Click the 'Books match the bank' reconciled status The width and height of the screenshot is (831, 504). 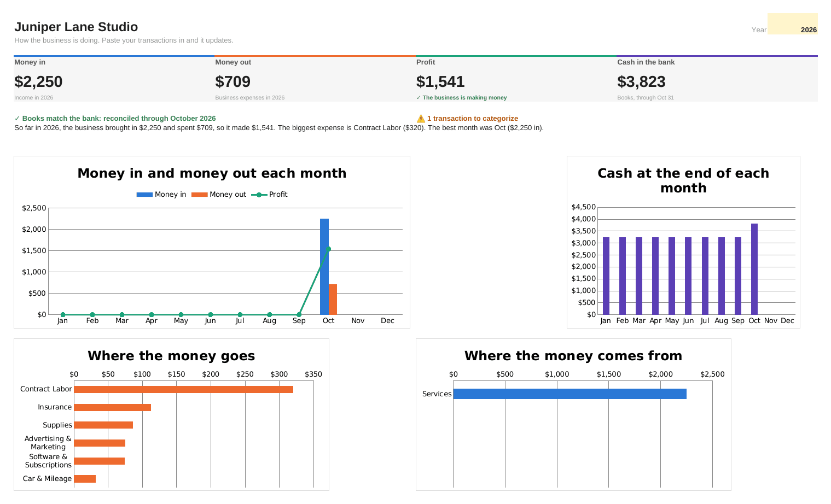tap(115, 119)
